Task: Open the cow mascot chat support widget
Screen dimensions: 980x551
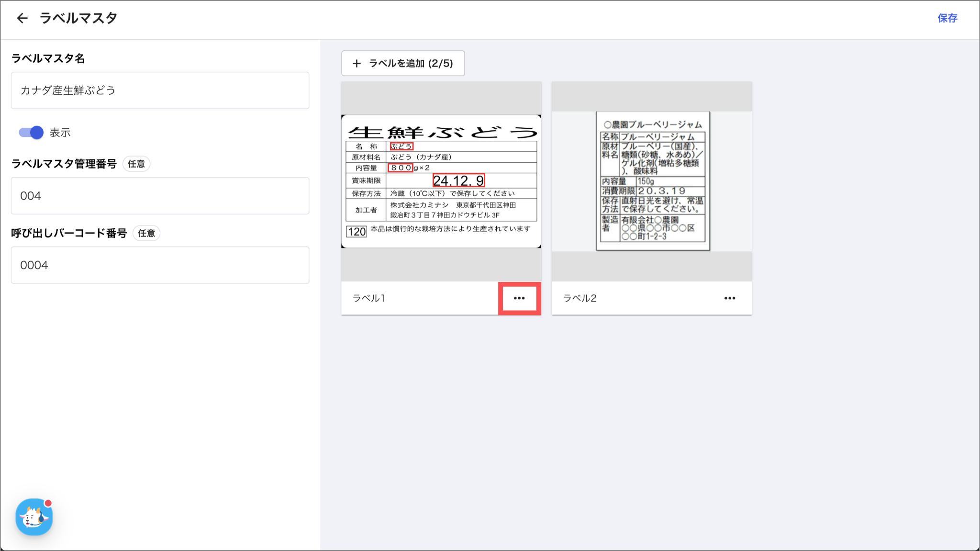Action: (x=34, y=517)
